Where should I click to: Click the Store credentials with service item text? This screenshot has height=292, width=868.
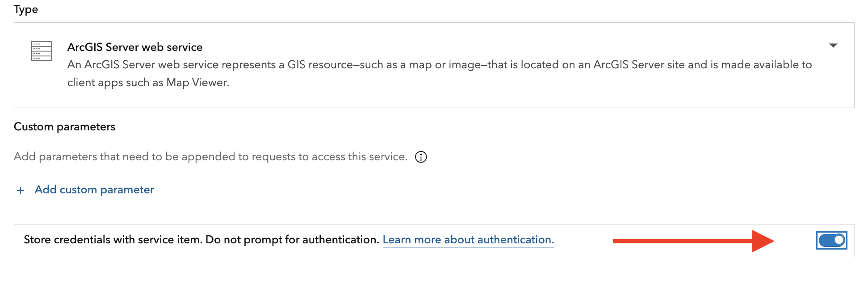pos(113,240)
